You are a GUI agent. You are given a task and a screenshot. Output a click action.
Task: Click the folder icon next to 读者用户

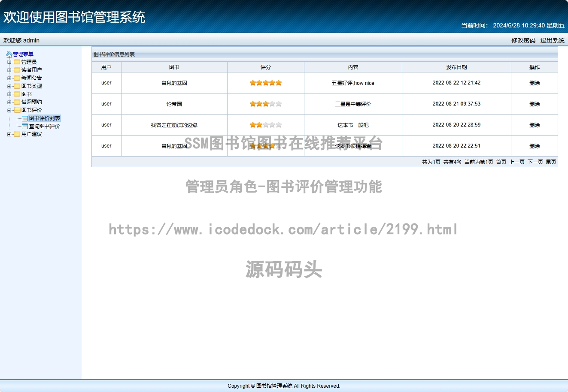(17, 70)
